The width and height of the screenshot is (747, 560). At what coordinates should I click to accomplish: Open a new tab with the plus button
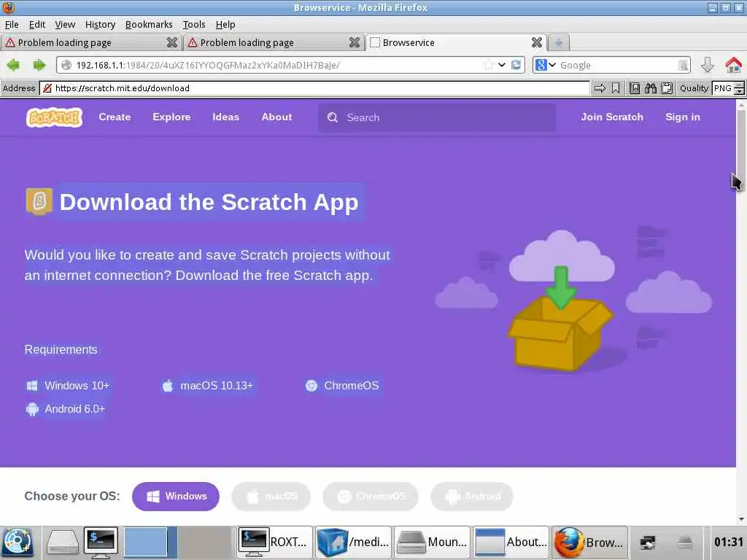click(x=558, y=42)
